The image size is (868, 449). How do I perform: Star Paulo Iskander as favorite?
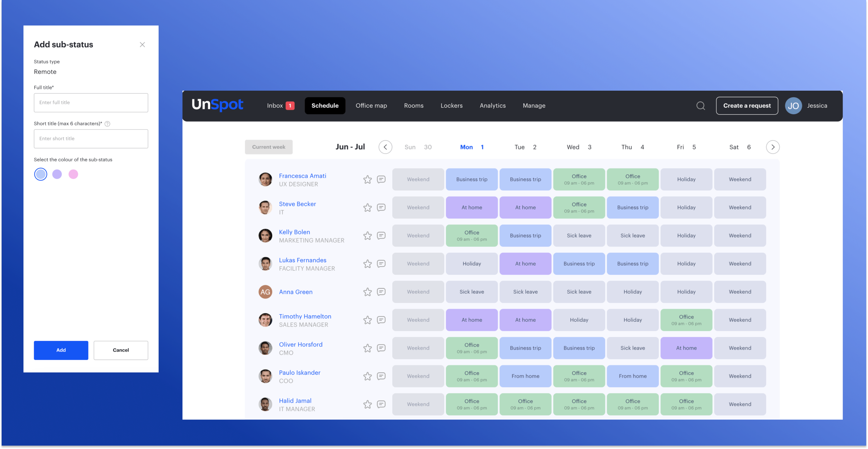[367, 376]
